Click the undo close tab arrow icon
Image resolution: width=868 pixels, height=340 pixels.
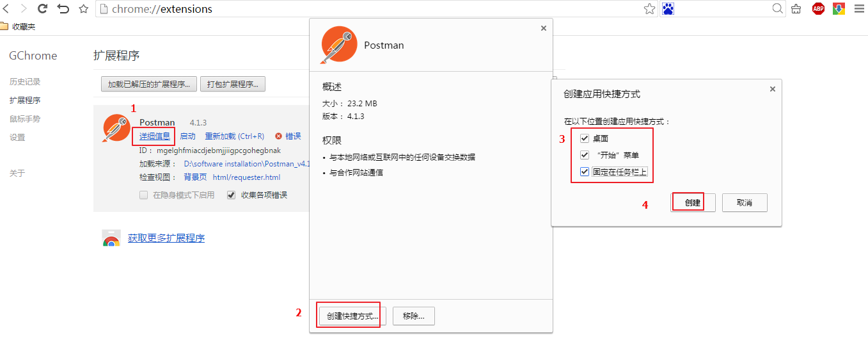(x=63, y=9)
